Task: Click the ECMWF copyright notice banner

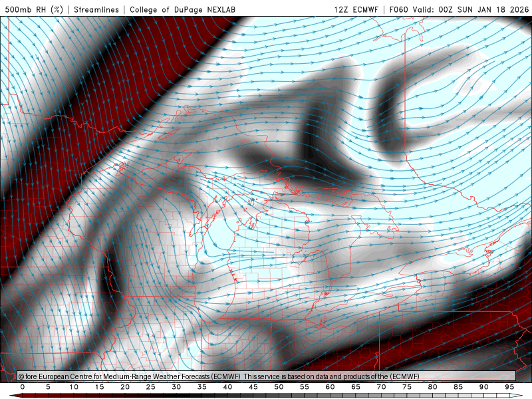Action: tap(267, 376)
